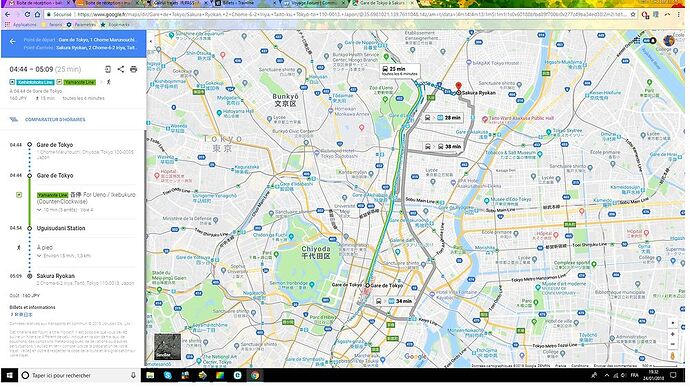Print the directions with printer icon
The height and width of the screenshot is (387, 690).
[133, 69]
